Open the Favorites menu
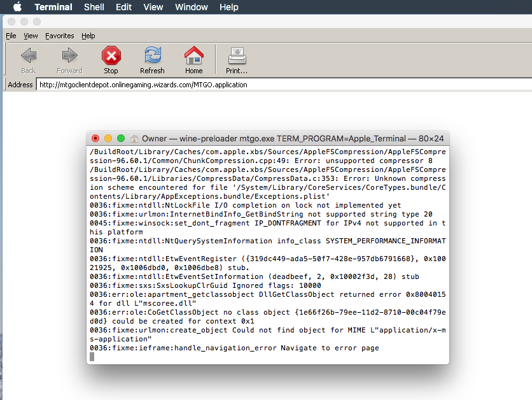Image resolution: width=532 pixels, height=400 pixels. [60, 36]
